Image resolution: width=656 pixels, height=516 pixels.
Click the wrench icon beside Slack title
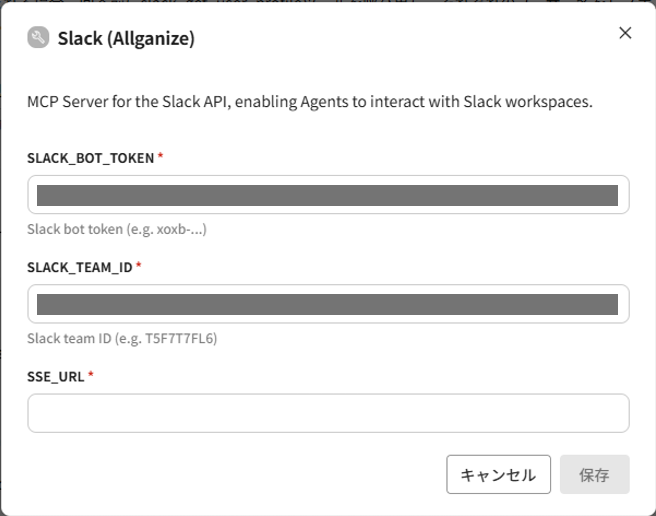point(38,39)
